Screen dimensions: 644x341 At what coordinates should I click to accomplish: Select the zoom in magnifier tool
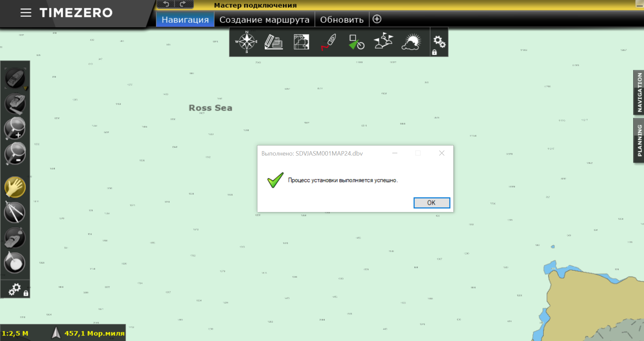pyautogui.click(x=15, y=128)
